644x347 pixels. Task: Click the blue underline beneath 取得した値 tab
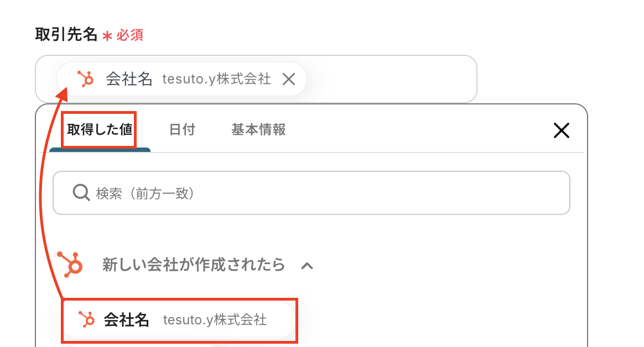pyautogui.click(x=100, y=150)
